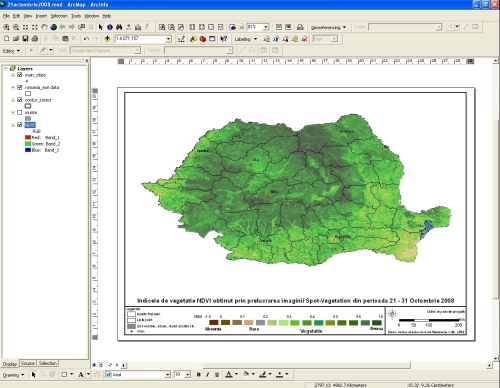Select the Zoom In tool
This screenshot has height=388, width=500.
tap(6, 27)
